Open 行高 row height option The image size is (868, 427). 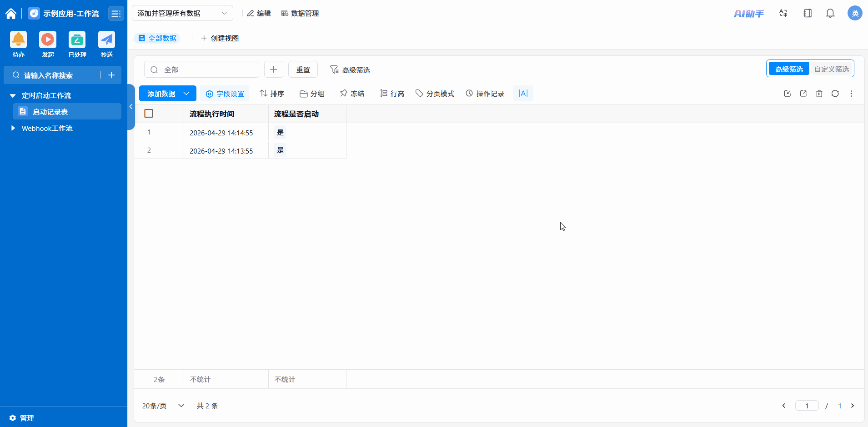pyautogui.click(x=392, y=94)
